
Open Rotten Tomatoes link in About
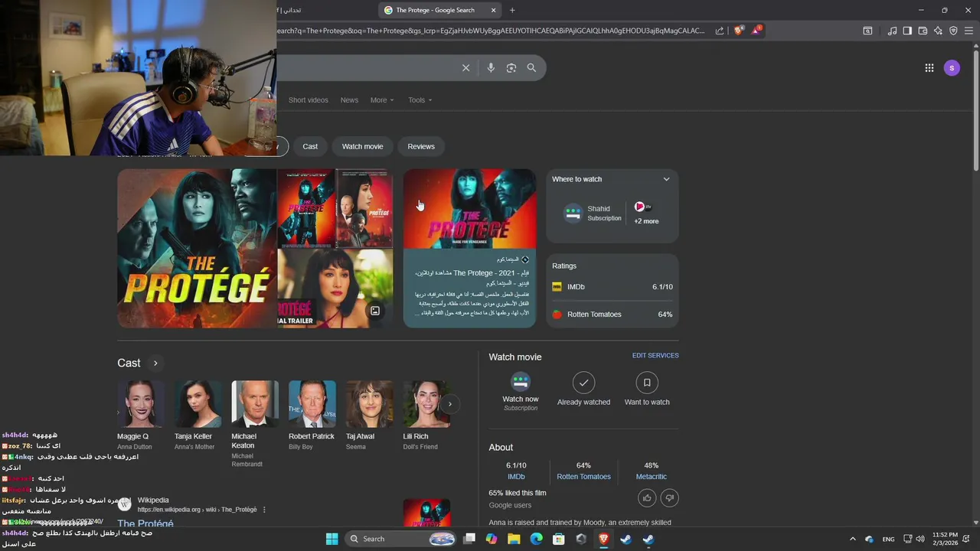[583, 477]
